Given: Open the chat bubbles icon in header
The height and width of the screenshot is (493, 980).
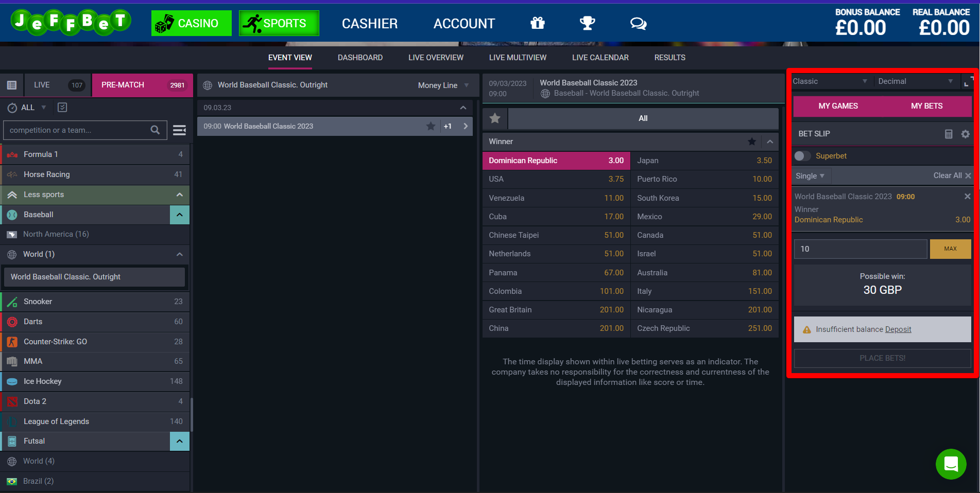Looking at the screenshot, I should click(638, 24).
